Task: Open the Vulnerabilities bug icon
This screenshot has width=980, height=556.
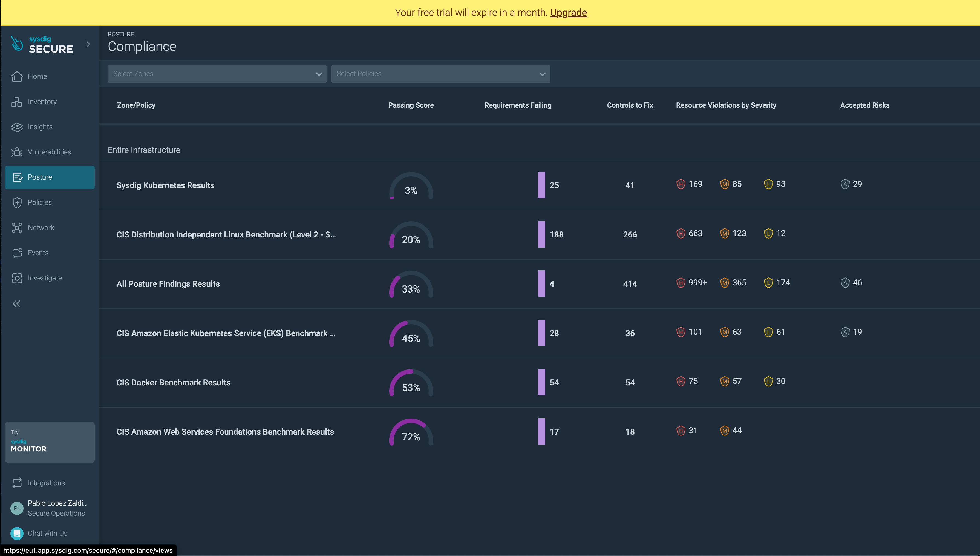Action: point(17,152)
